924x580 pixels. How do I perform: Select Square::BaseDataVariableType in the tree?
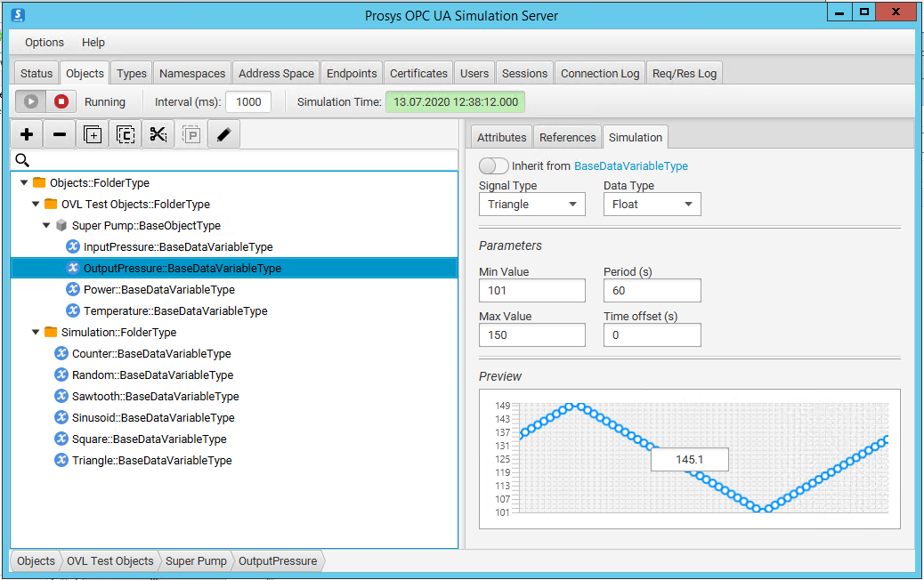pyautogui.click(x=149, y=439)
